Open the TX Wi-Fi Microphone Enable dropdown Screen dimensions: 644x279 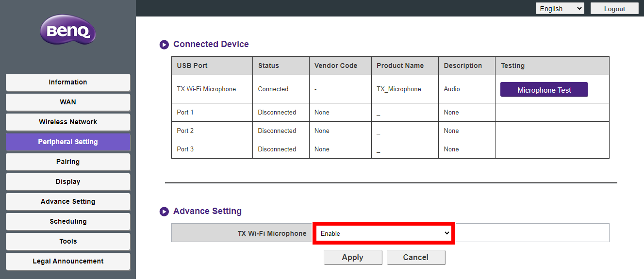coord(385,233)
